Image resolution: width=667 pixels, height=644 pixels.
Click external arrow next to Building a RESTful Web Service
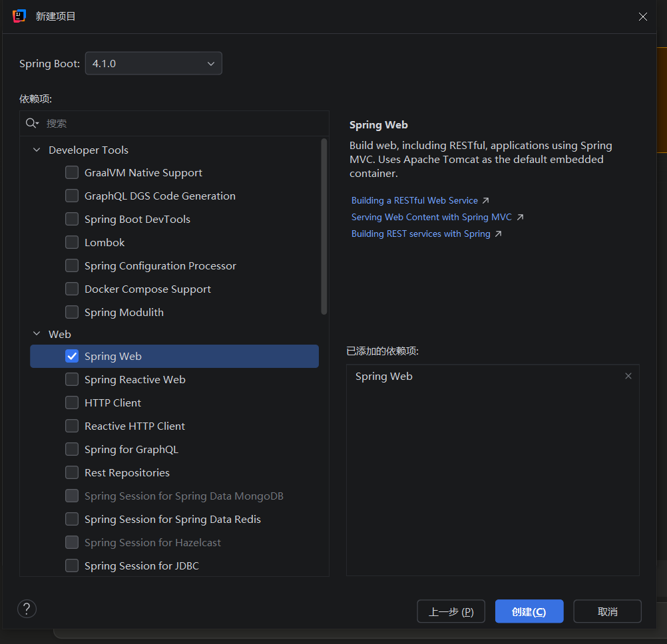[x=485, y=201]
